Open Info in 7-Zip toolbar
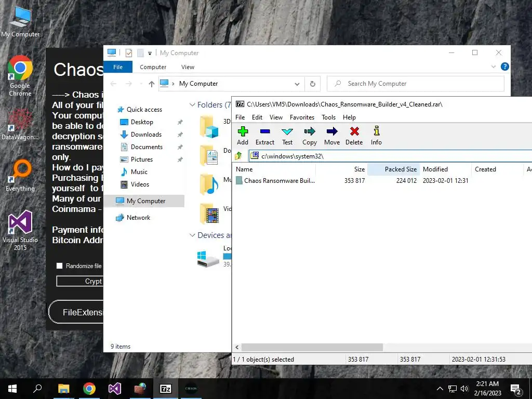 (x=376, y=136)
